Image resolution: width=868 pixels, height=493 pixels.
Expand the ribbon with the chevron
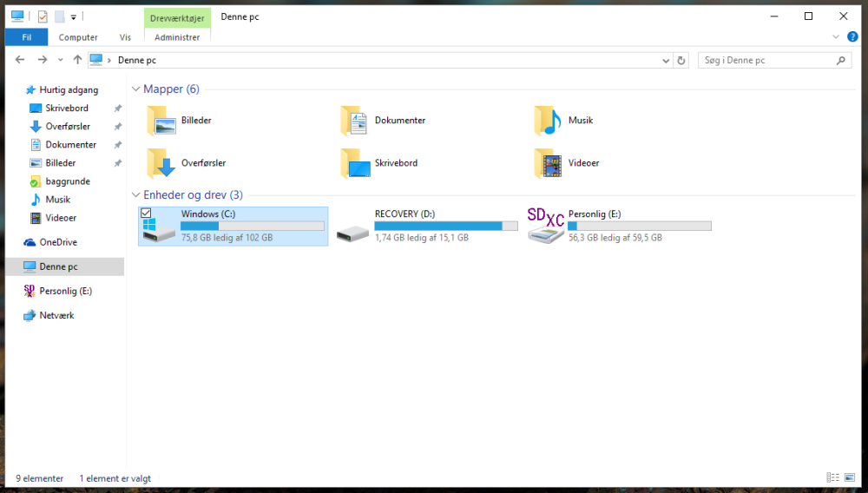tap(836, 36)
